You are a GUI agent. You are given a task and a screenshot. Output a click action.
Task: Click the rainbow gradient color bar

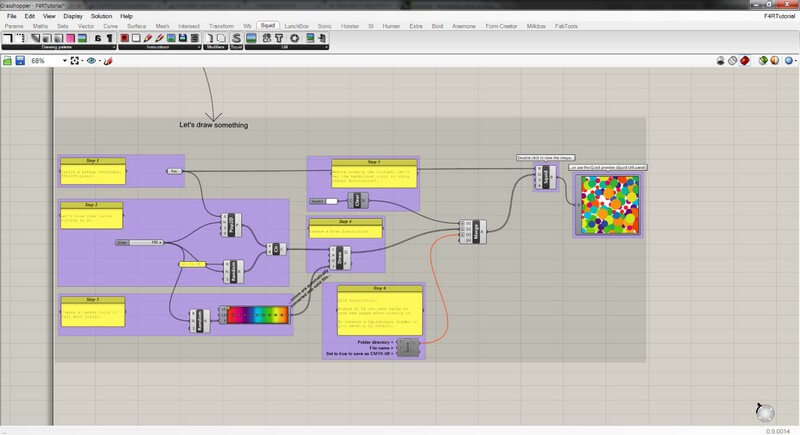(256, 315)
